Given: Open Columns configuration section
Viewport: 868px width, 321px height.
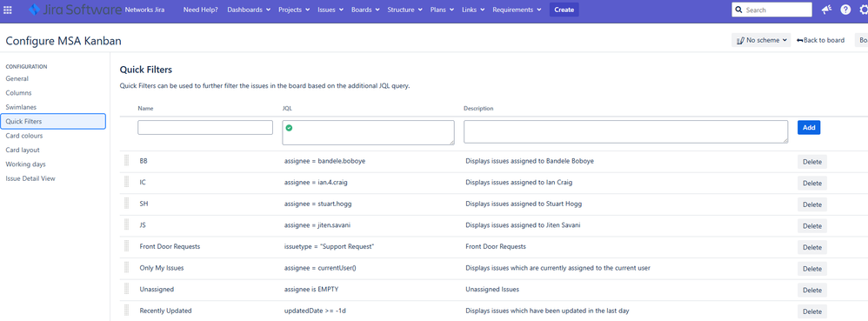Looking at the screenshot, I should click(19, 93).
